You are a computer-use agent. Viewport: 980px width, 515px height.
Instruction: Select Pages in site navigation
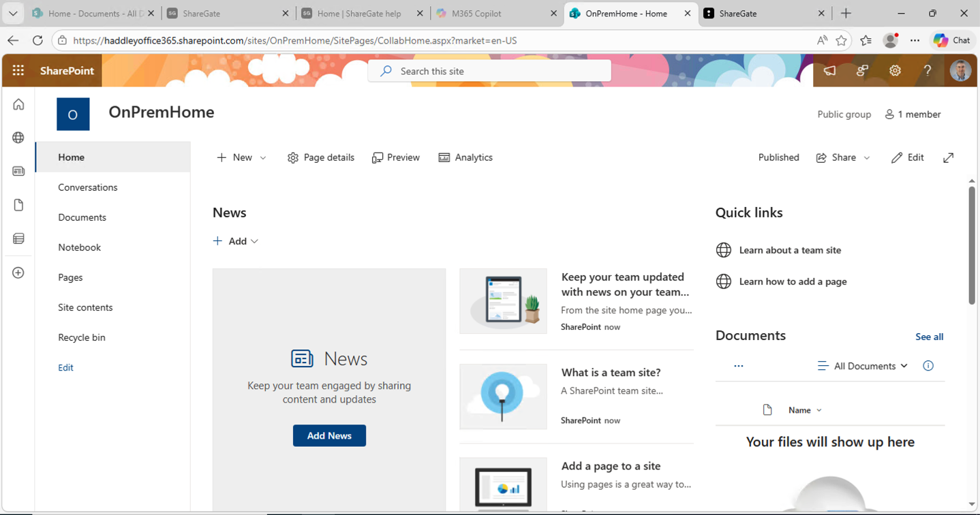[70, 277]
